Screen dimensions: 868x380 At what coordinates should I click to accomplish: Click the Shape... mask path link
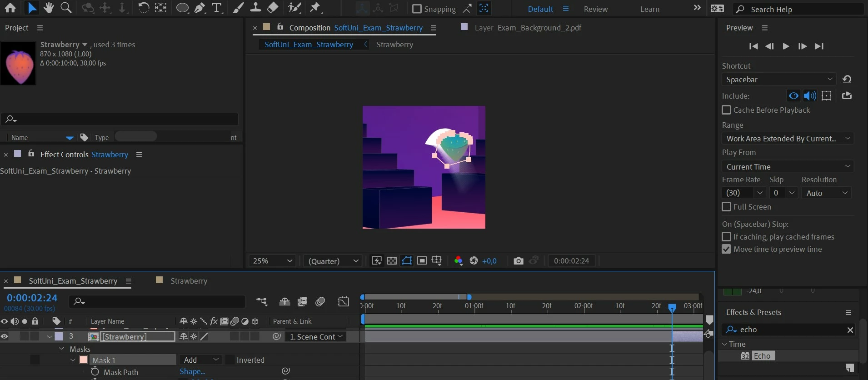[x=192, y=371]
